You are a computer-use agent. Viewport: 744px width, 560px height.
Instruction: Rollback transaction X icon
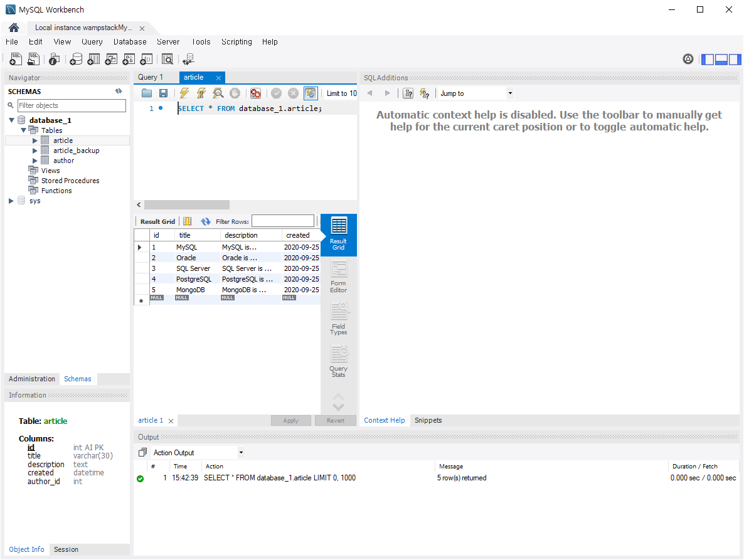point(293,93)
